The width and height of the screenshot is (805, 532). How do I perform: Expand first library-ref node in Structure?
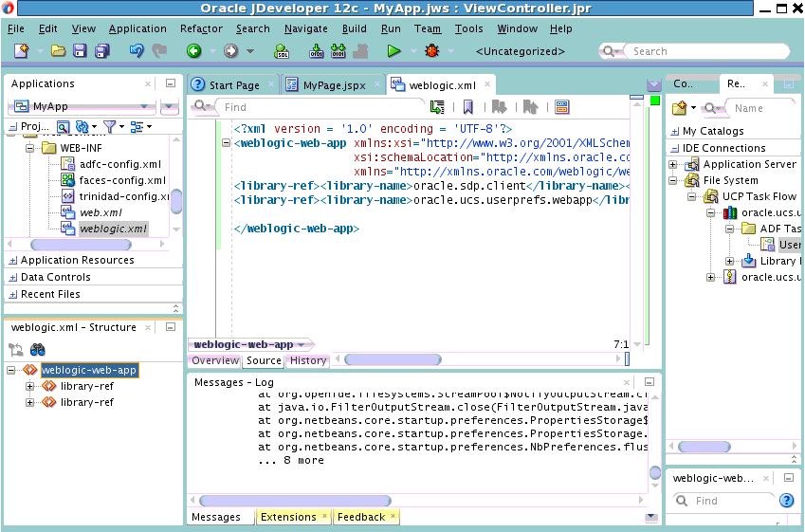(29, 386)
